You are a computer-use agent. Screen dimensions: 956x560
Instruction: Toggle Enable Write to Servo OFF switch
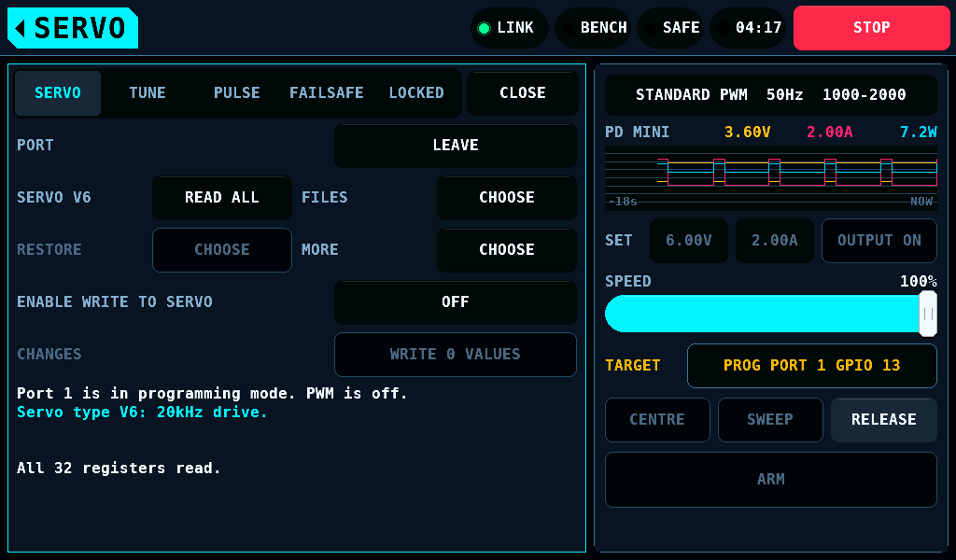[456, 302]
